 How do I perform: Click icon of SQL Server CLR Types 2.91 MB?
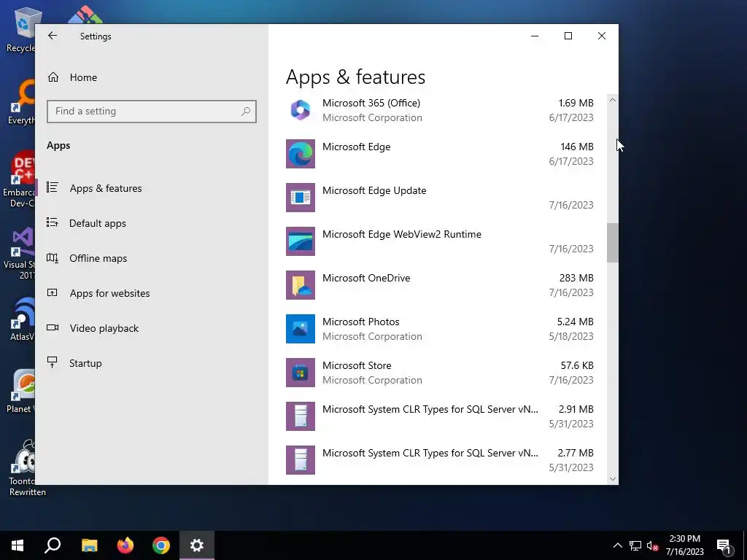pos(300,416)
